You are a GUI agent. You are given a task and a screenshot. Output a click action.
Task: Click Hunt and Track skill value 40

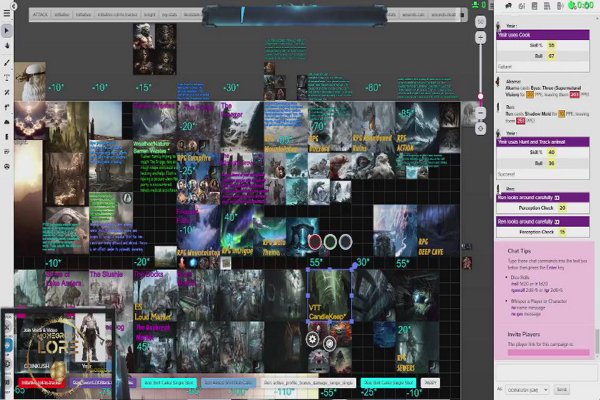[x=551, y=152]
